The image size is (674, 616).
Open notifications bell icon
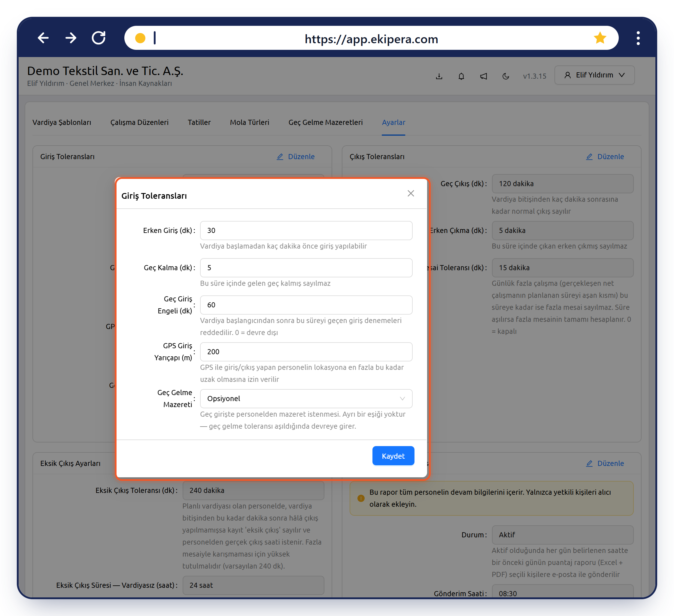click(x=461, y=76)
